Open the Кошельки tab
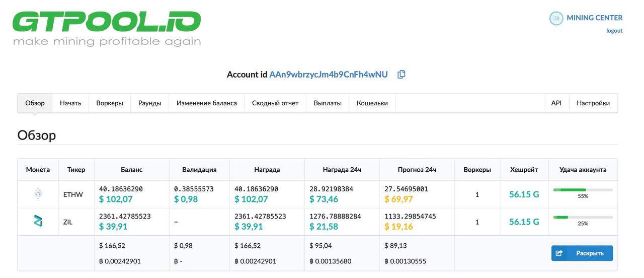The height and width of the screenshot is (278, 644). [x=372, y=103]
